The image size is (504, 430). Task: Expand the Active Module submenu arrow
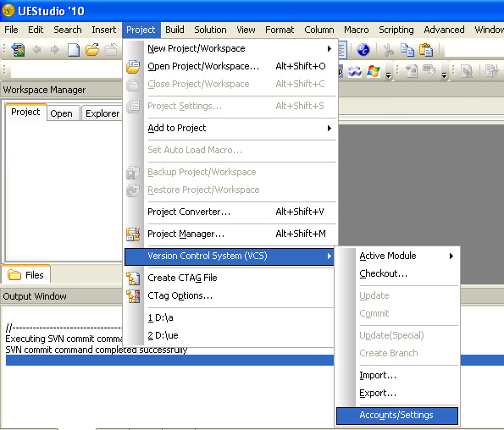click(x=451, y=256)
